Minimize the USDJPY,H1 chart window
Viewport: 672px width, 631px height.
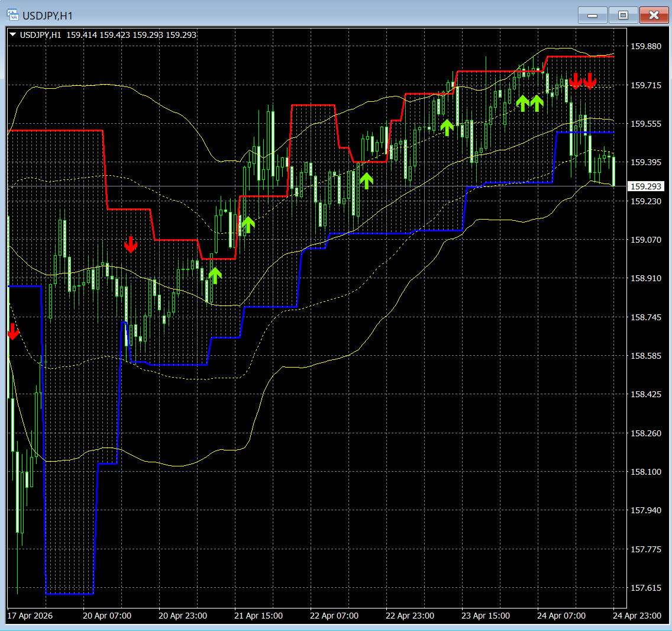592,15
